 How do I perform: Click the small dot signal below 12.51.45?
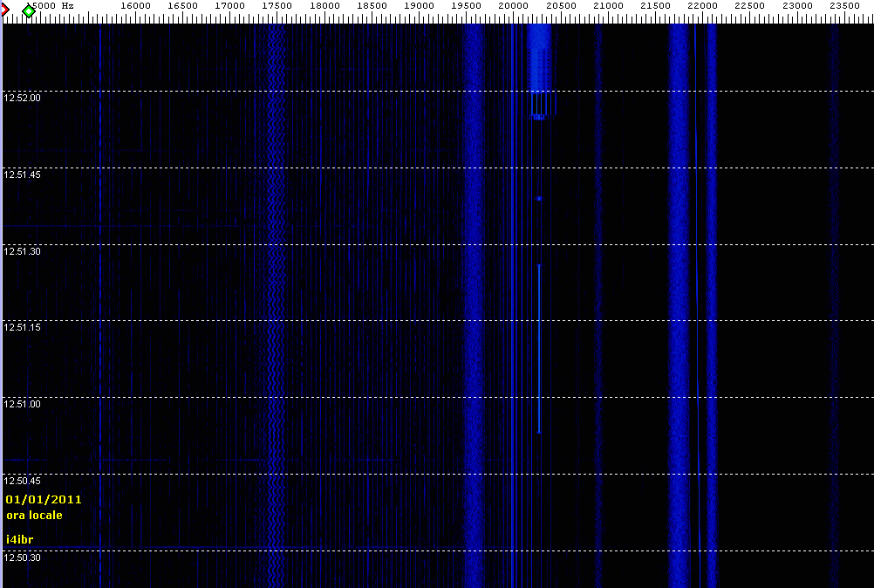(539, 198)
